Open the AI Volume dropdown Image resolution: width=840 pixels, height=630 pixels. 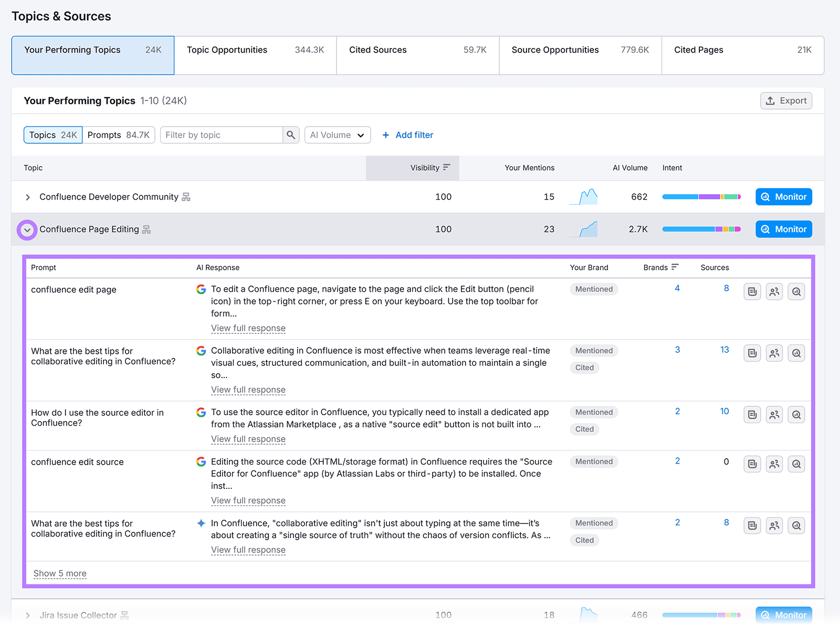click(338, 135)
